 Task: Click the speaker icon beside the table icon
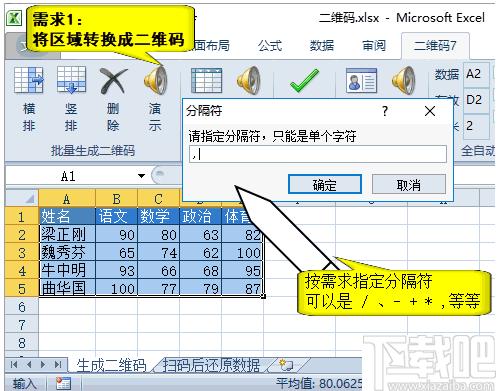[248, 80]
